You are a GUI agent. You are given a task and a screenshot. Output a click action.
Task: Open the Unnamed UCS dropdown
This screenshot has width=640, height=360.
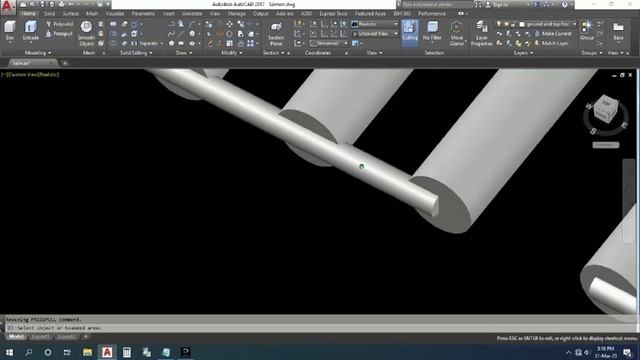click(329, 43)
